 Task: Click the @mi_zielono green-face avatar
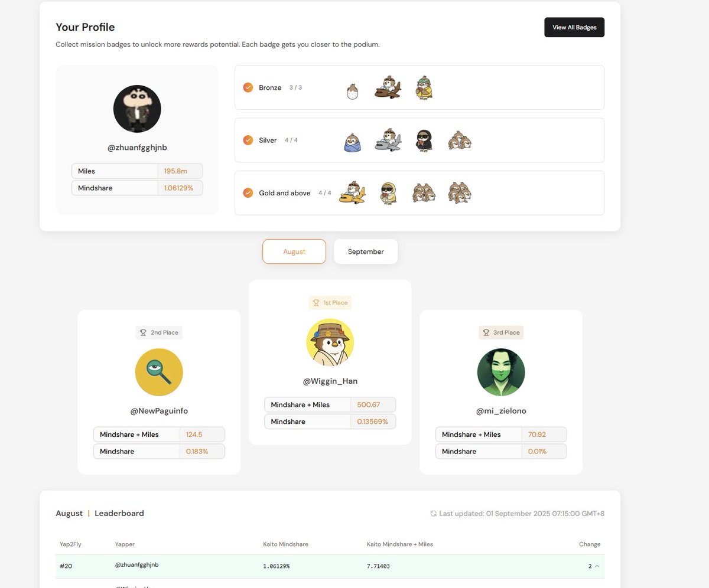[x=501, y=373]
